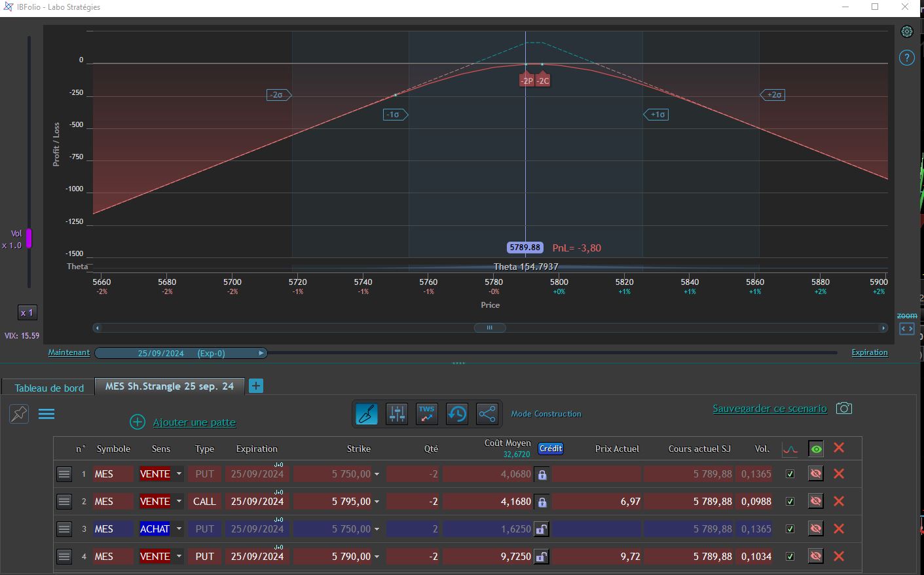The height and width of the screenshot is (575, 924).
Task: Uncheck the leg 4 checkbox
Action: [x=790, y=557]
